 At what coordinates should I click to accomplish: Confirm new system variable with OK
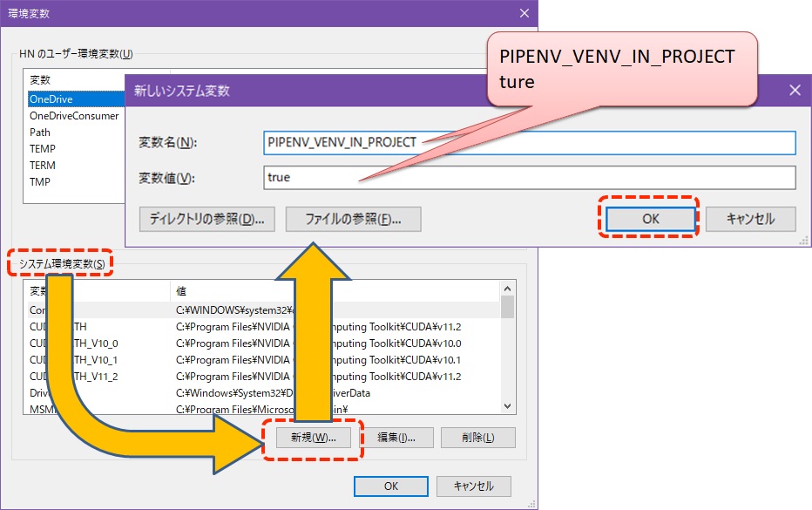(x=649, y=219)
